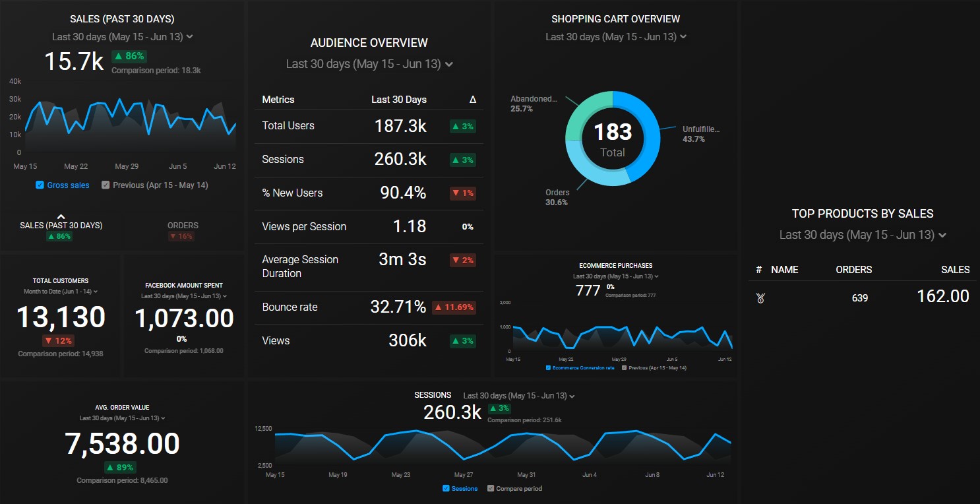980x504 pixels.
Task: Click the Unfulfilled 43.7% label
Action: click(701, 135)
